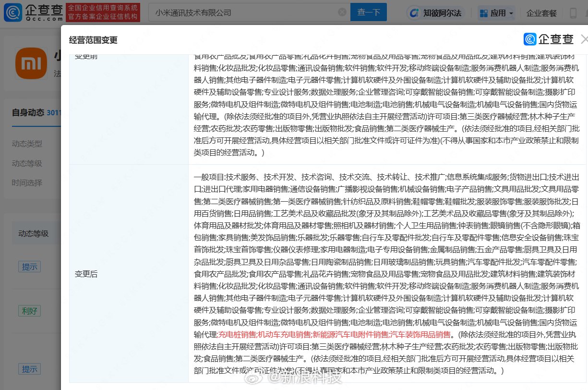The height and width of the screenshot is (390, 588).
Task: Select the 时间选择 filter label
Action: pos(27,183)
